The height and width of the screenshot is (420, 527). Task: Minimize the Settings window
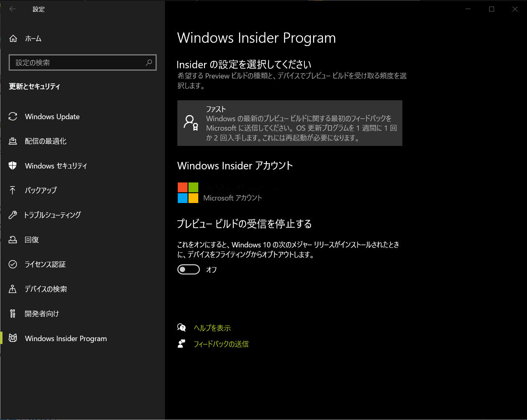[468, 9]
